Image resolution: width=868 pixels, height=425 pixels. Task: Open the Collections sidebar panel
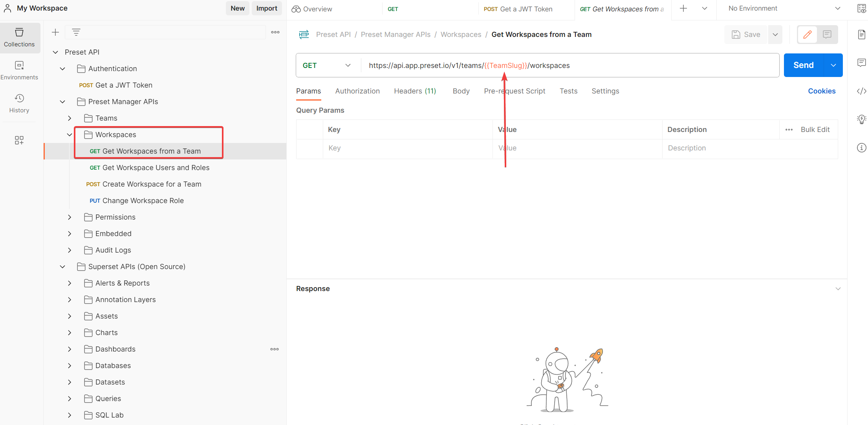click(x=20, y=38)
